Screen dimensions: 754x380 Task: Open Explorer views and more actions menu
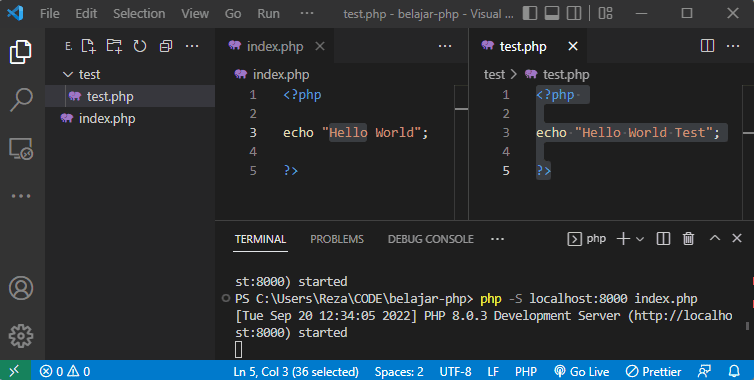coord(192,46)
